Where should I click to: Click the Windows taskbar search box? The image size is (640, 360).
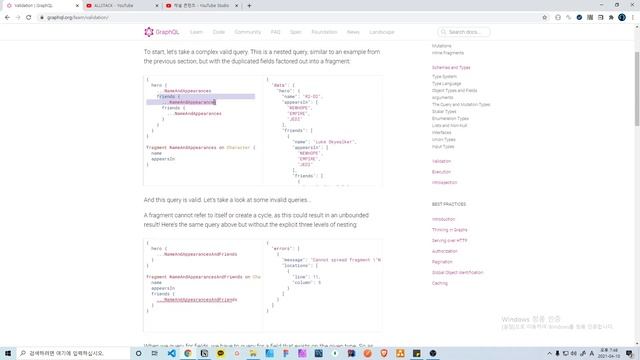(73, 353)
